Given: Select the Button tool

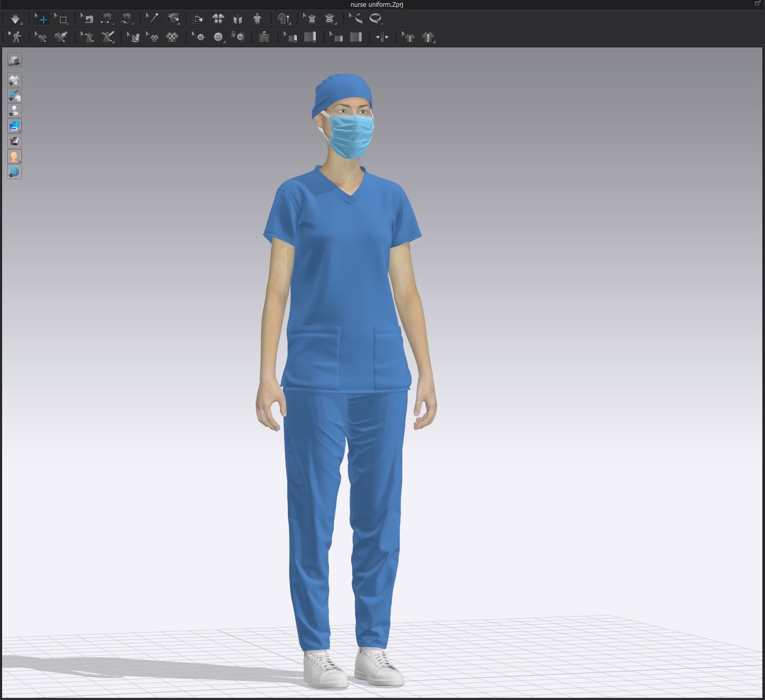Looking at the screenshot, I should coord(218,37).
